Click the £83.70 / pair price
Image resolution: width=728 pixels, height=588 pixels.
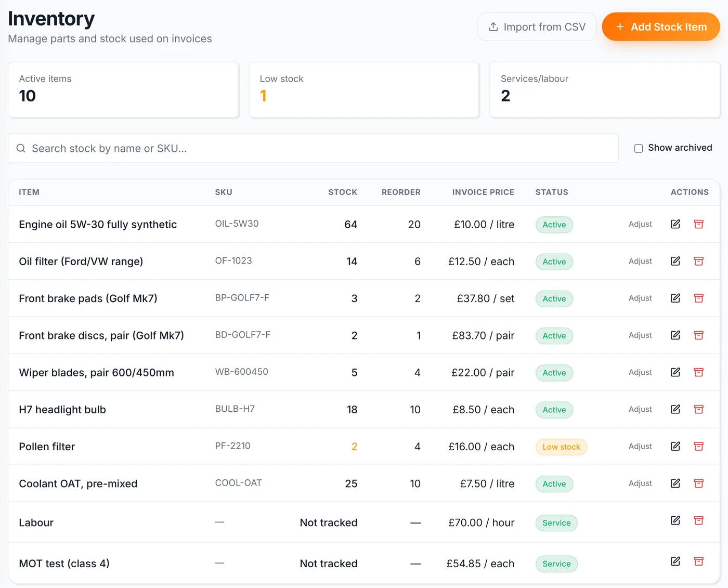(x=483, y=335)
